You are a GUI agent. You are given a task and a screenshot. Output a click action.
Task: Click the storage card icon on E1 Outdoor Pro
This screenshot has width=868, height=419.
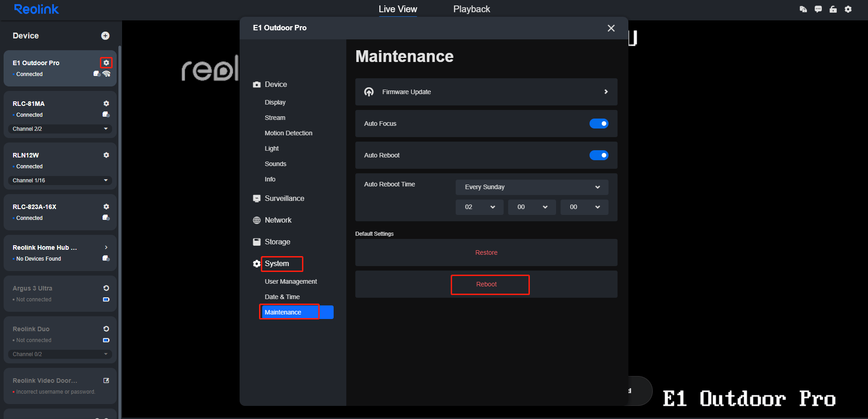coord(97,74)
